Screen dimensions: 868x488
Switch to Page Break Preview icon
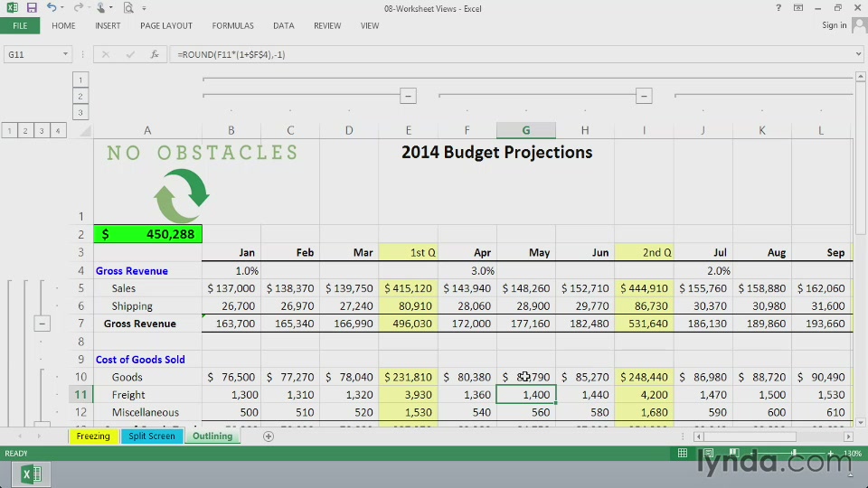(734, 453)
